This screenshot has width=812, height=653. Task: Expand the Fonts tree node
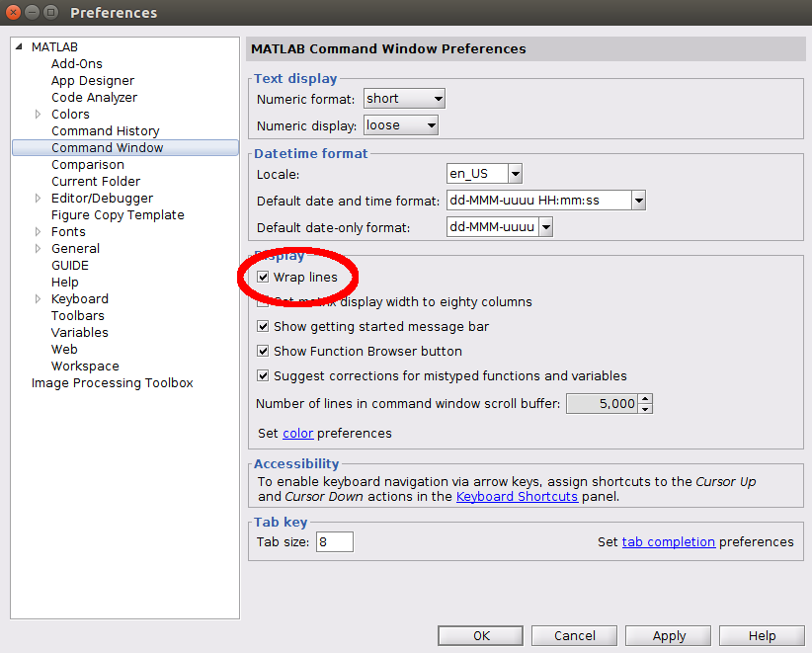pyautogui.click(x=38, y=231)
